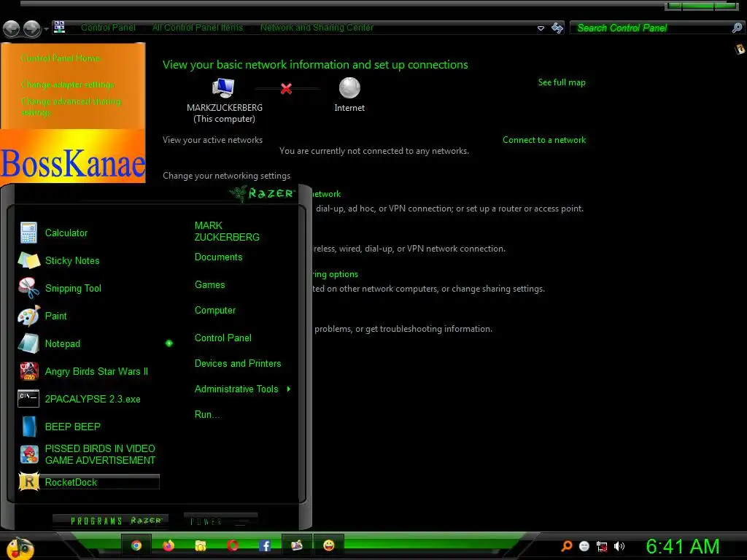The width and height of the screenshot is (747, 560).
Task: Click Network and Sharing Center breadcrumb
Action: [317, 28]
